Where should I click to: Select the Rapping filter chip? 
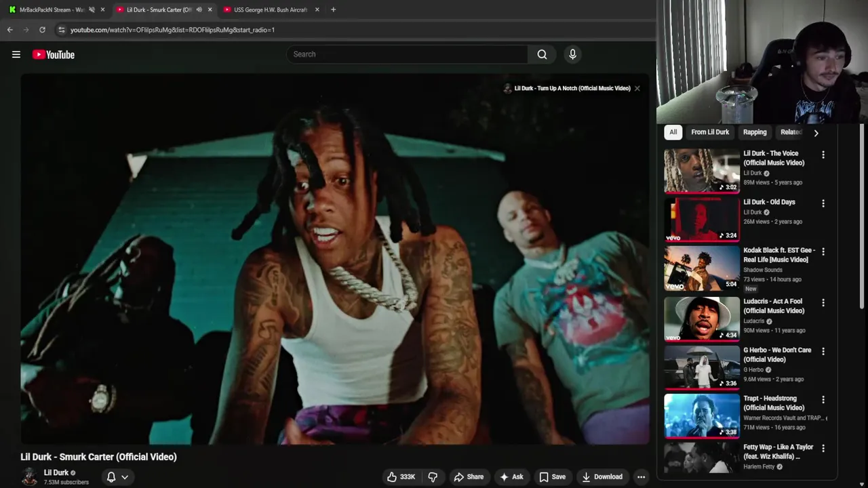point(755,132)
